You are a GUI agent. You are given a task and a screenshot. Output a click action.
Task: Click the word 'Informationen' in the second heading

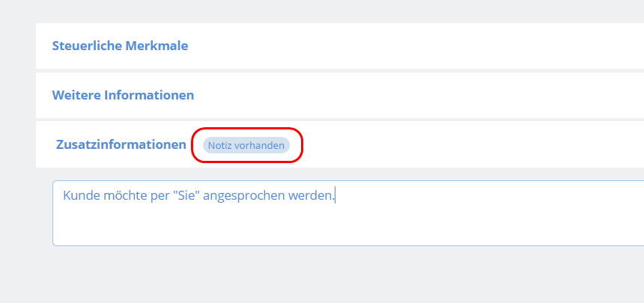(x=149, y=95)
